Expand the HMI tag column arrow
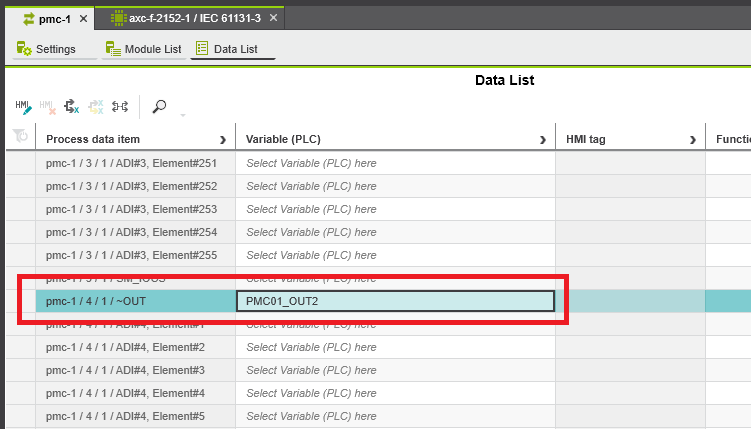This screenshot has width=751, height=429. [x=692, y=139]
